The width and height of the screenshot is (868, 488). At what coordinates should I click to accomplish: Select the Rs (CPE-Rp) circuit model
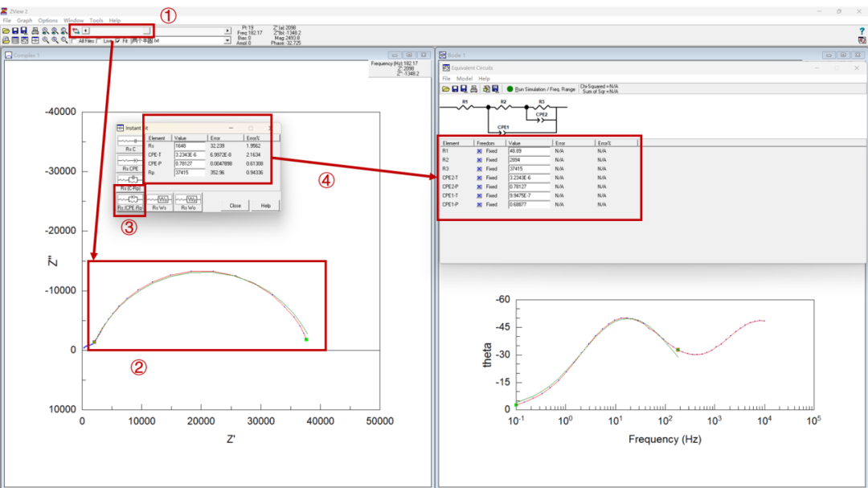[x=130, y=202]
